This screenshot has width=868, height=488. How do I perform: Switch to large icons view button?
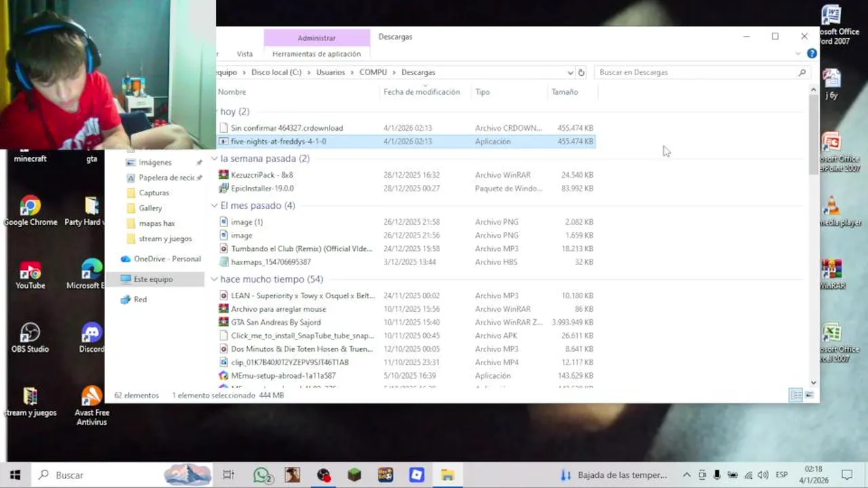[809, 394]
